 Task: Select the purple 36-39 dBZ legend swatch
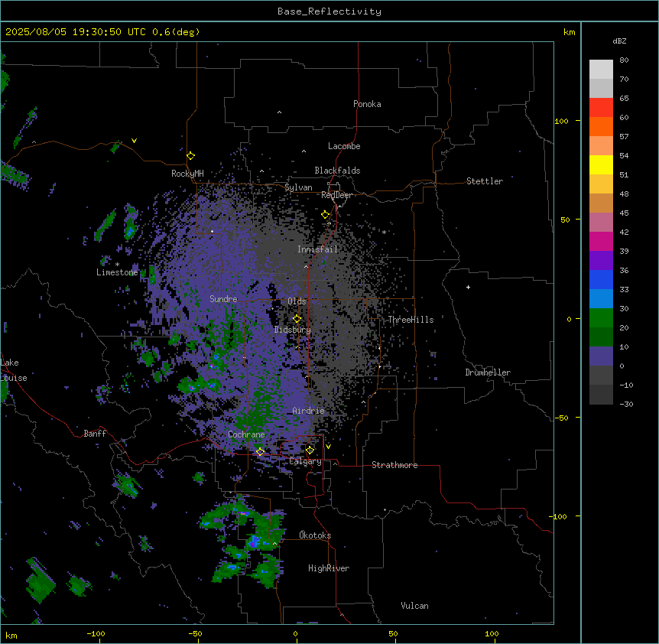tap(601, 260)
